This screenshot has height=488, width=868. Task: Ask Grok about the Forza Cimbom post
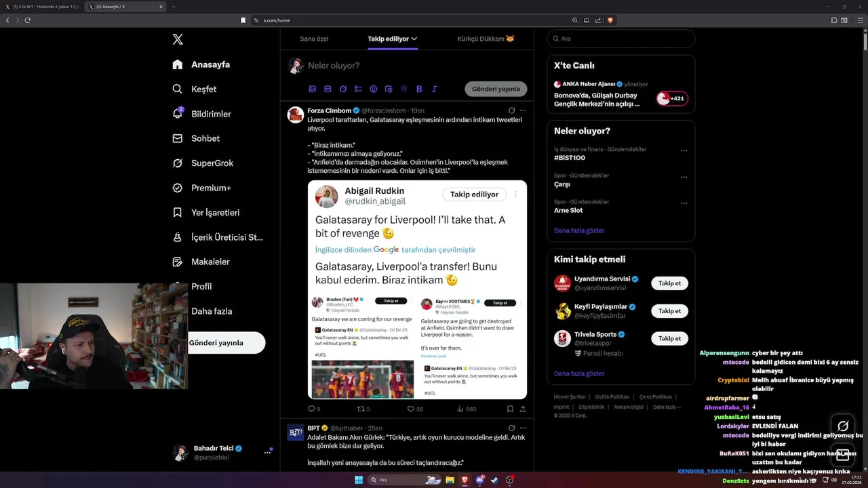point(512,110)
